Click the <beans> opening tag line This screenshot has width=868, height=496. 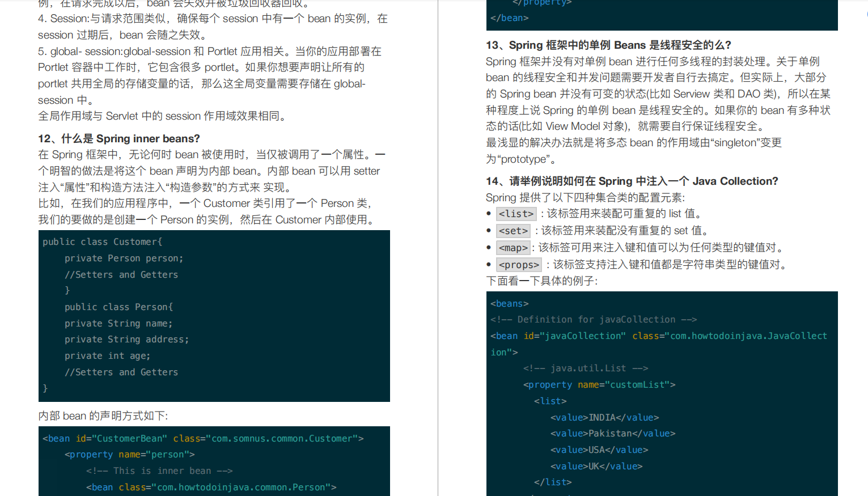(x=510, y=303)
